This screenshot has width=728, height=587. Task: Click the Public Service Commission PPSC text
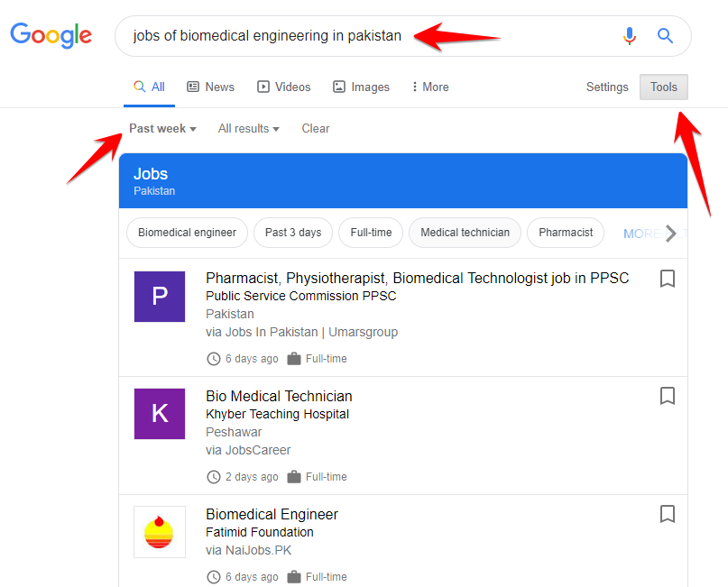[301, 296]
